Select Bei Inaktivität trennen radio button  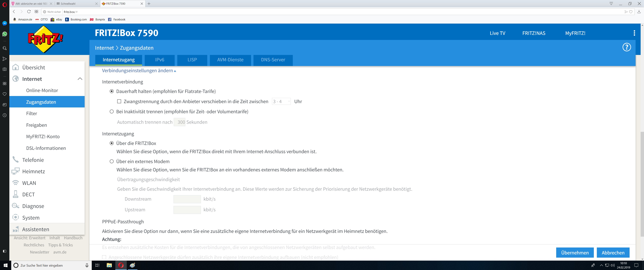click(112, 111)
